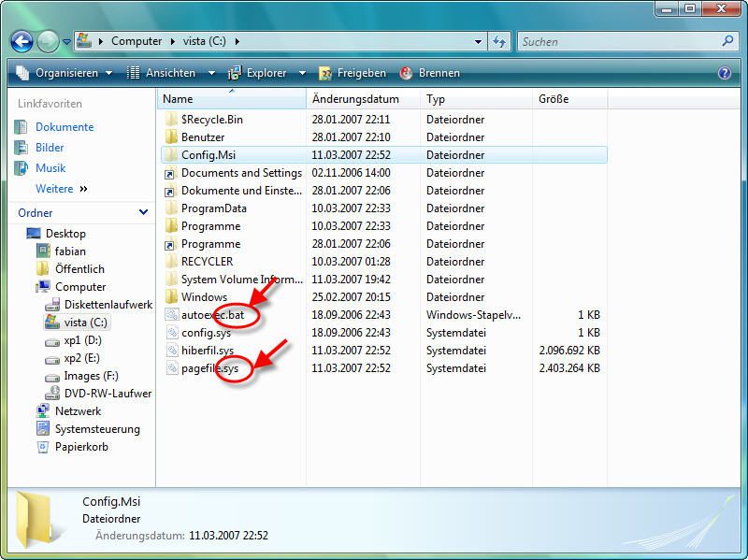
Task: Sort by the Größe column header
Action: [570, 99]
